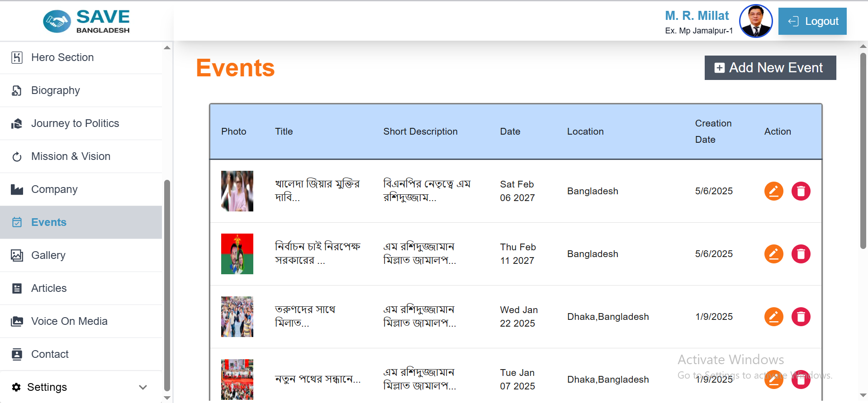Click the Short Description column header

[420, 131]
